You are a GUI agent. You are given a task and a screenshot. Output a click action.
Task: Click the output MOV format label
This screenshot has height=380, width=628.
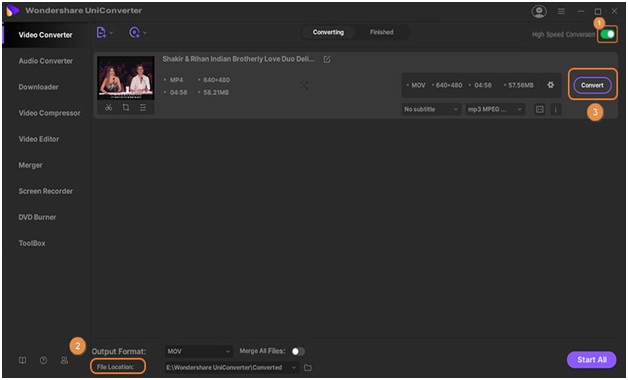[418, 85]
